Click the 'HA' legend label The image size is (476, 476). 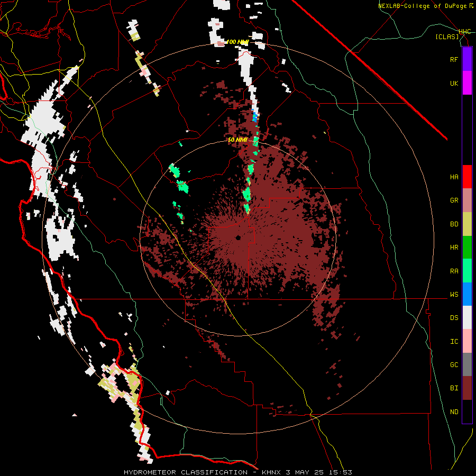[x=454, y=177]
